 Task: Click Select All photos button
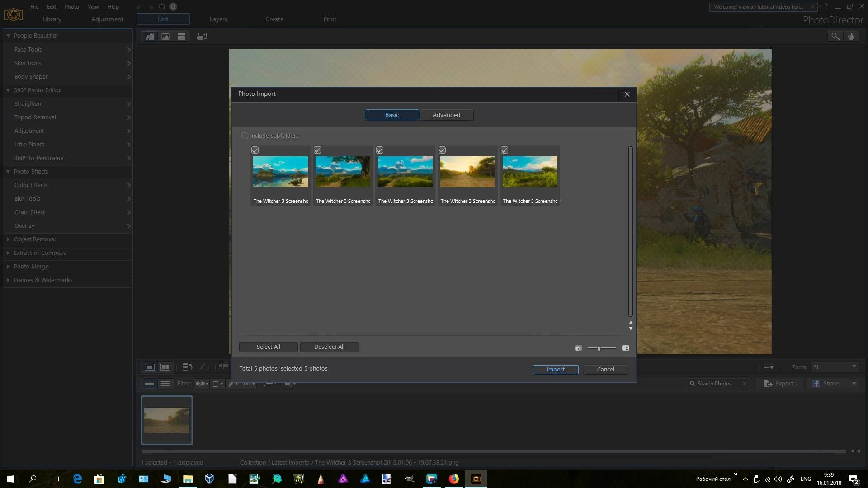[x=268, y=347]
